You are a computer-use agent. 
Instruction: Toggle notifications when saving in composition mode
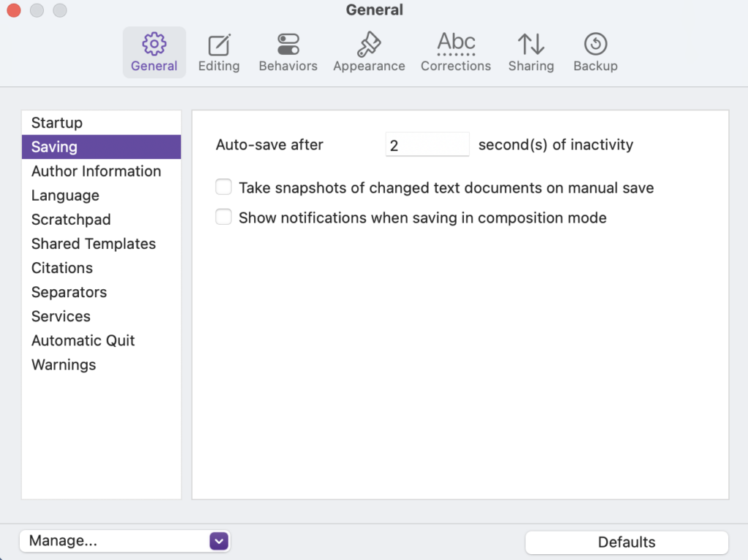[x=224, y=217]
